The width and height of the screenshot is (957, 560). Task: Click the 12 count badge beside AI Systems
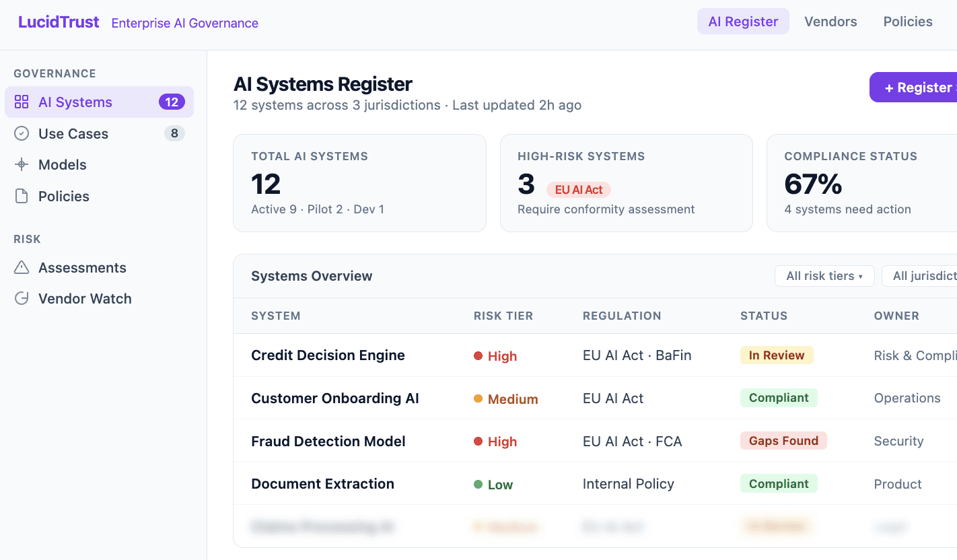pos(172,102)
